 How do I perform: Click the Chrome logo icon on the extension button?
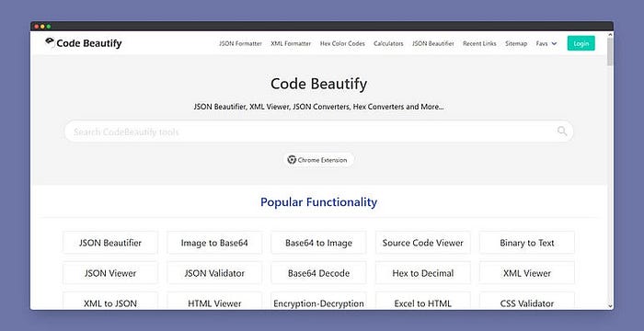(x=292, y=160)
